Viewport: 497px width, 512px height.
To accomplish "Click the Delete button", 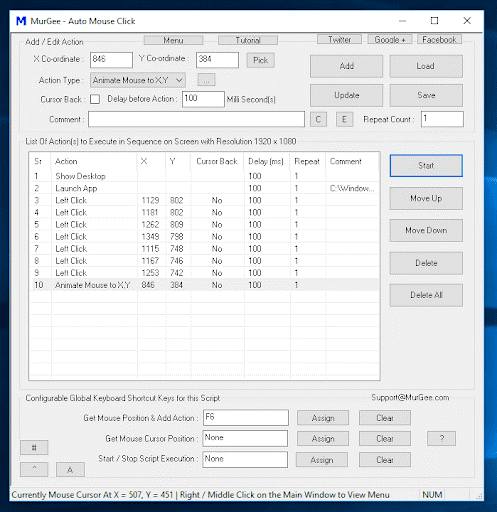I will 426,263.
